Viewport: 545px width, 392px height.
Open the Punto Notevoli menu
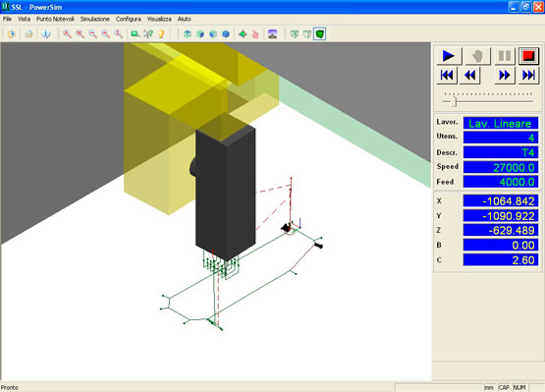tap(55, 19)
